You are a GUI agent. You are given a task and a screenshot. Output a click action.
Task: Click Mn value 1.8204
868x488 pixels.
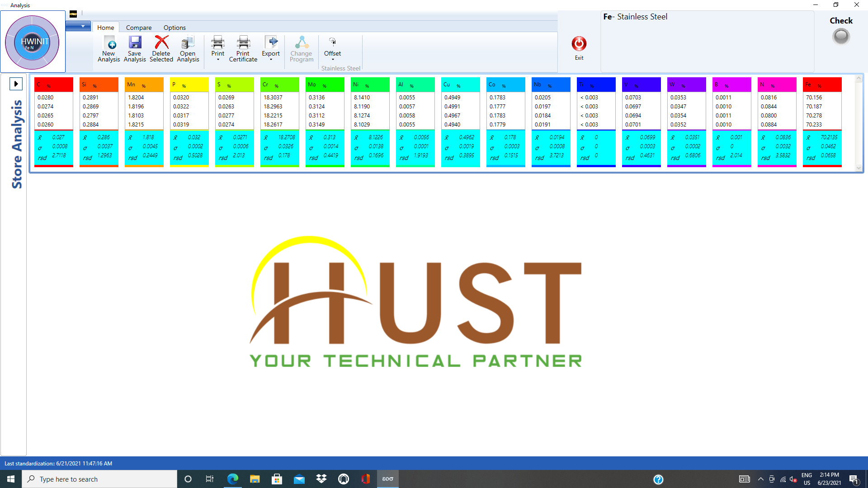(136, 98)
